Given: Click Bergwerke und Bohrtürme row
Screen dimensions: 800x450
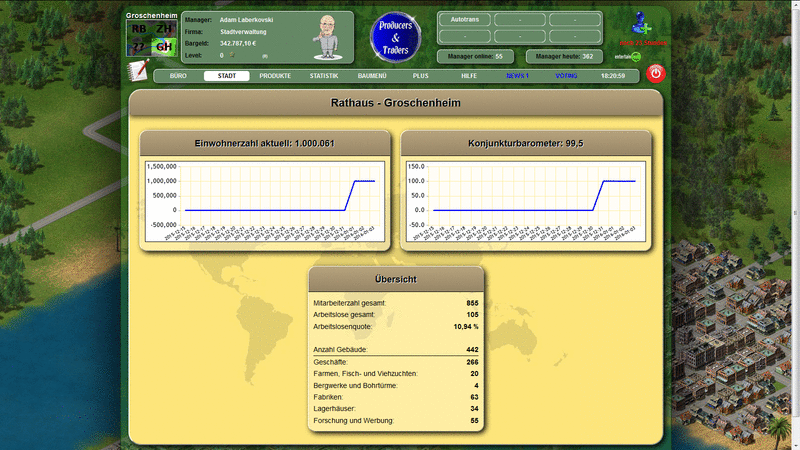Looking at the screenshot, I should pyautogui.click(x=396, y=385).
